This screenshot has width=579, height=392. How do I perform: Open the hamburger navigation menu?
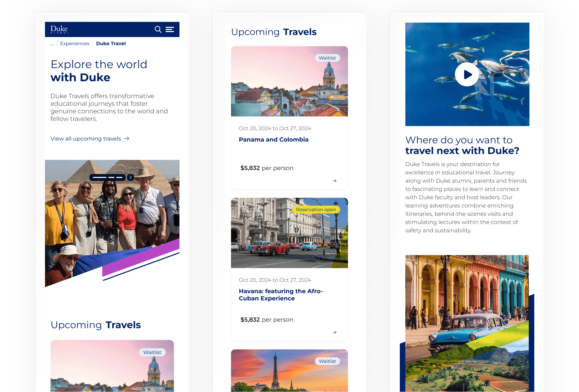(170, 29)
